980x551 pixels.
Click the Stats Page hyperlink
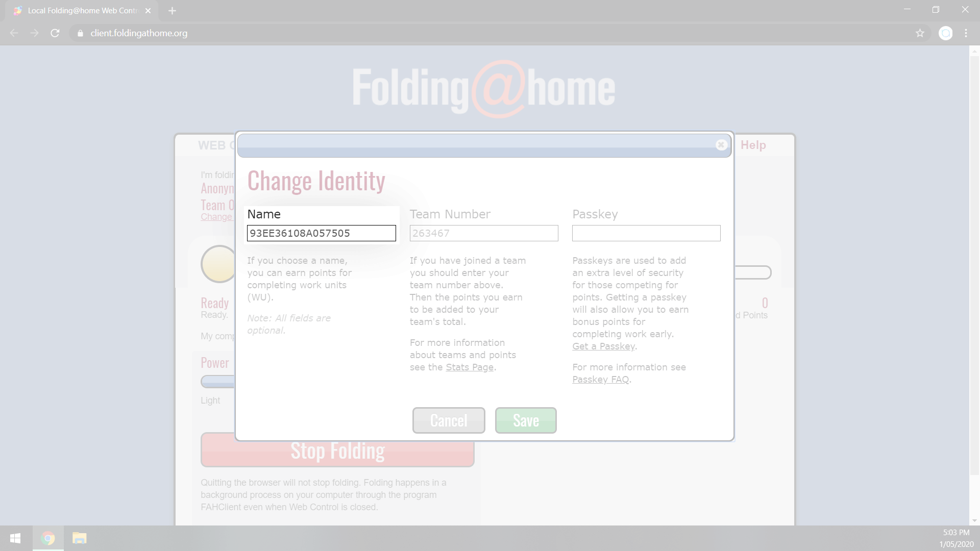click(469, 367)
